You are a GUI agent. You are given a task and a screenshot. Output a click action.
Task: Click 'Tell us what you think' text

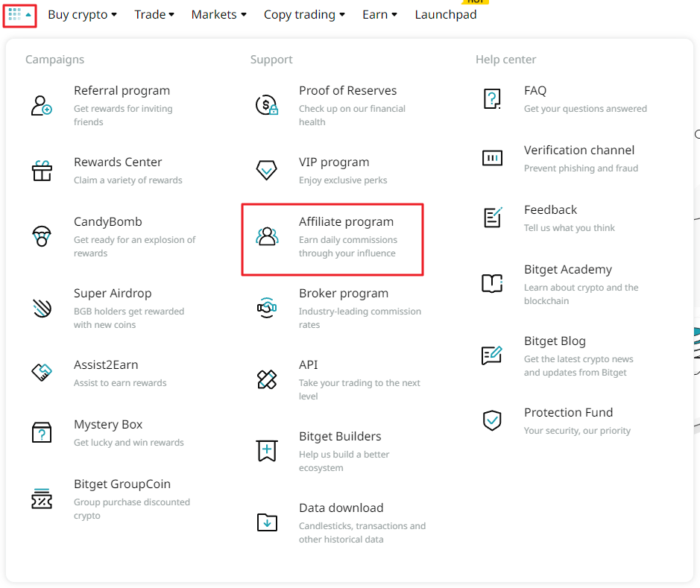pos(570,228)
